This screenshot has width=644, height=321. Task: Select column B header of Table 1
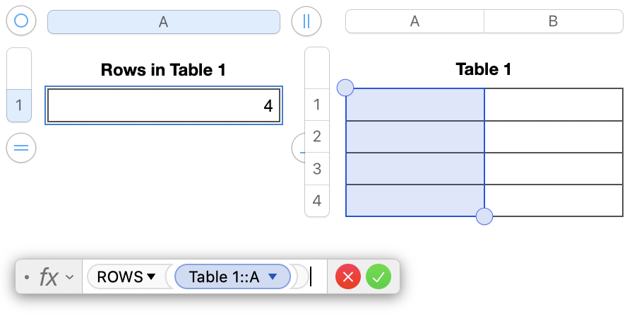(553, 21)
